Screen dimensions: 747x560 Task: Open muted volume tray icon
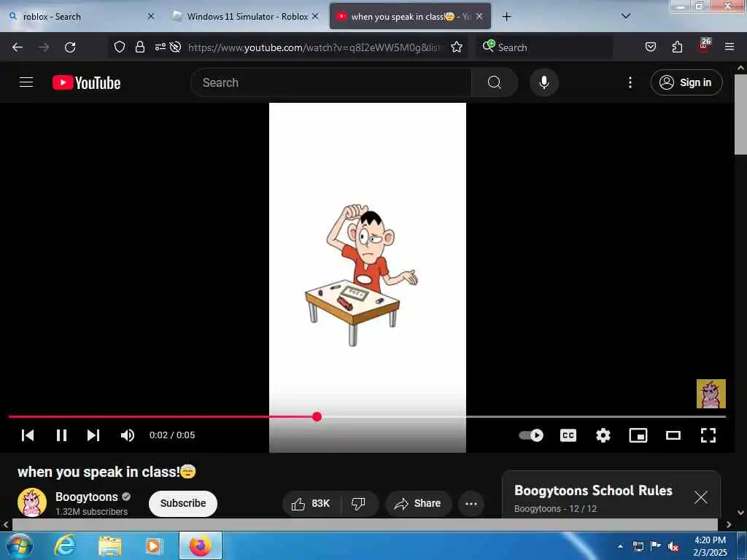pos(673,546)
